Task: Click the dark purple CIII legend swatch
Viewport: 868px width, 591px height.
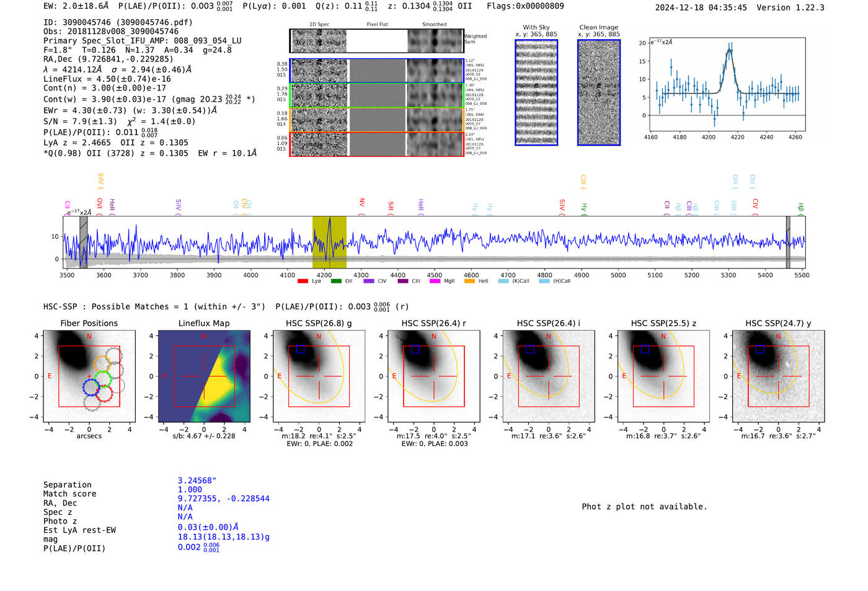Action: (403, 282)
